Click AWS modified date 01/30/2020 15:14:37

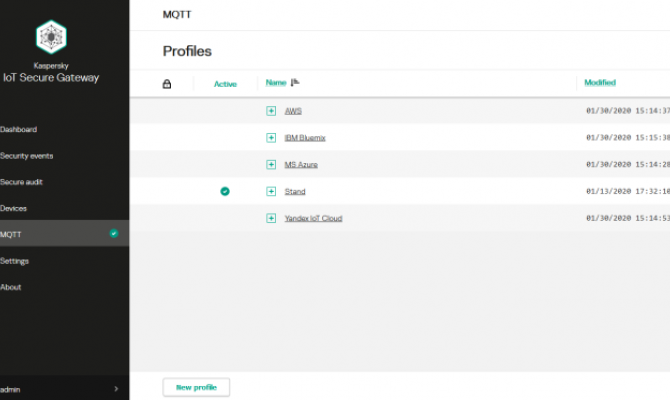click(628, 111)
